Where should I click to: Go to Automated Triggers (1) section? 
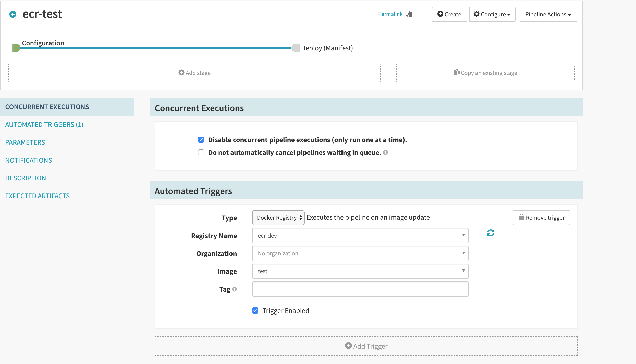[x=44, y=125]
